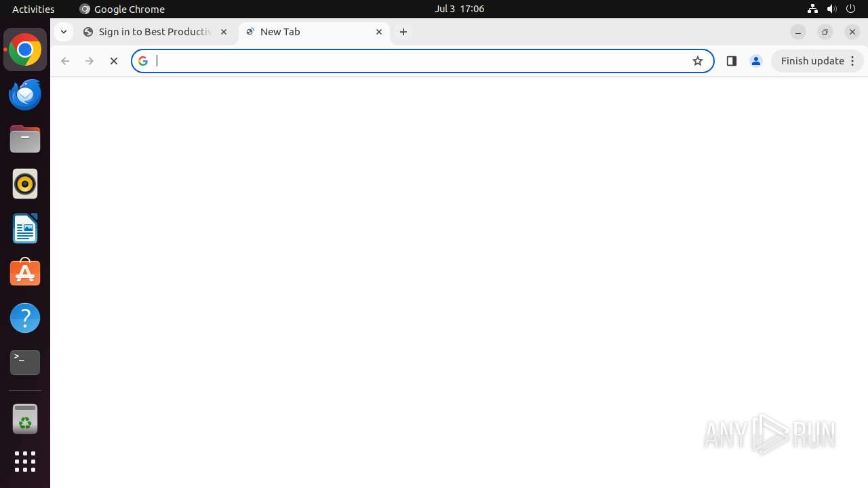Image resolution: width=868 pixels, height=488 pixels.
Task: Show Applications grid icon
Action: 25,462
